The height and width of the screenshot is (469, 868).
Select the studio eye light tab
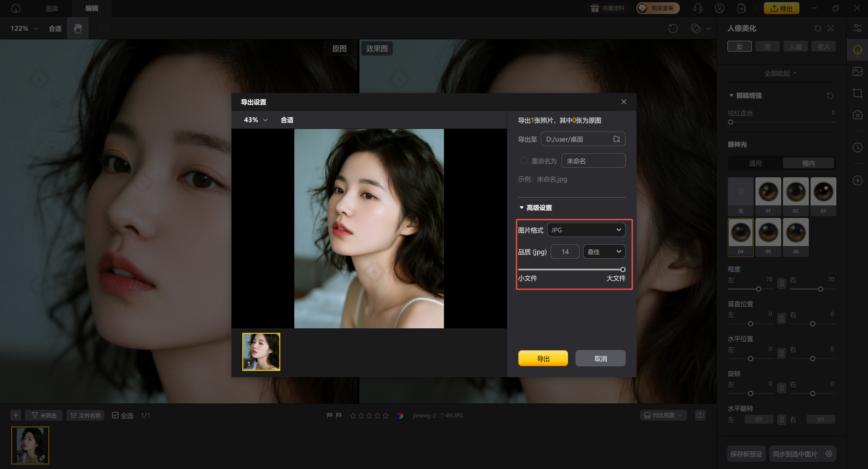[808, 163]
